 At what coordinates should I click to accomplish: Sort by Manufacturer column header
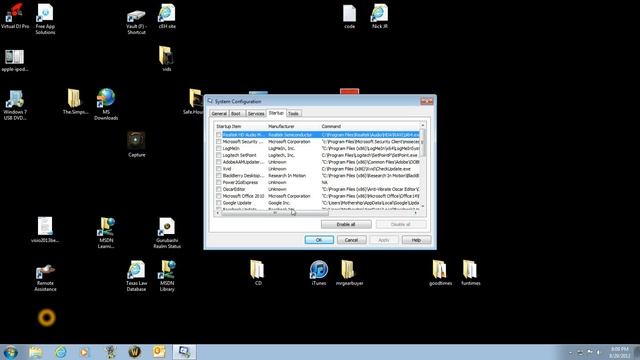293,127
